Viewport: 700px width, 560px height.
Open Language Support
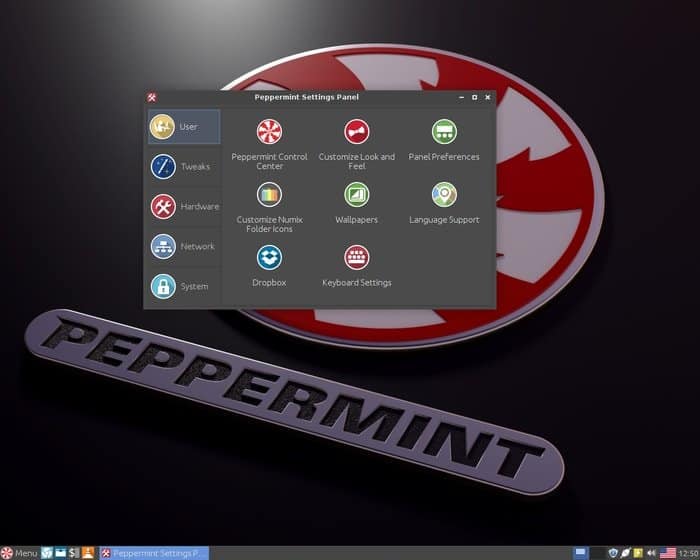(444, 203)
